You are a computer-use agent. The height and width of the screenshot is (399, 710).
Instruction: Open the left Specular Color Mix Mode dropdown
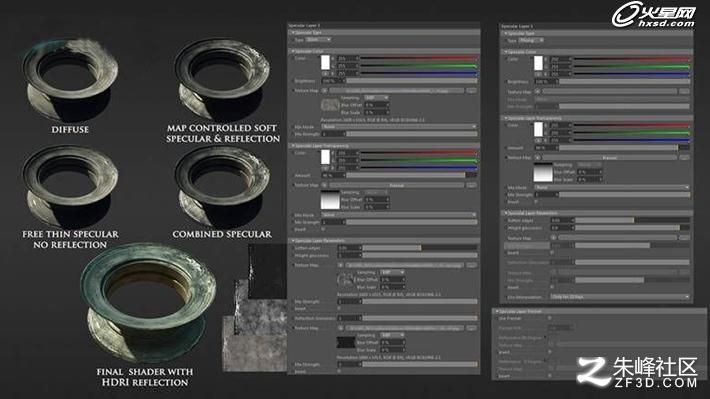tap(399, 127)
